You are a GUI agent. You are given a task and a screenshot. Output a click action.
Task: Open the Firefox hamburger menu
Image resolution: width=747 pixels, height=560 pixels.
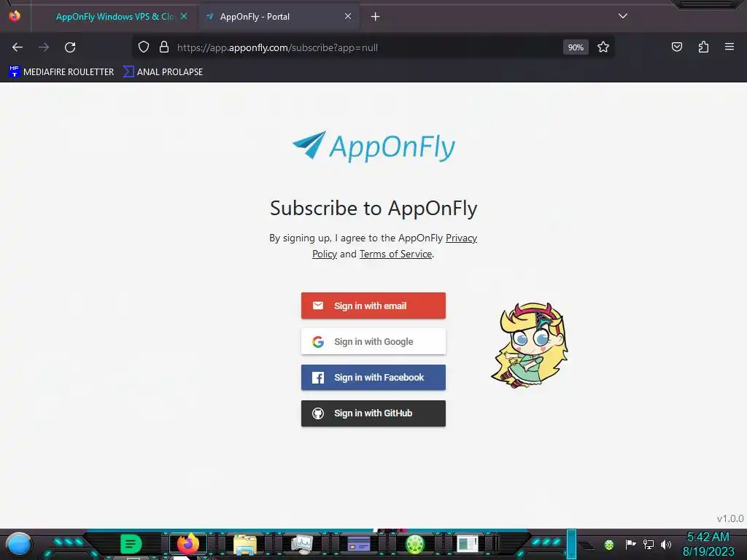coord(729,47)
